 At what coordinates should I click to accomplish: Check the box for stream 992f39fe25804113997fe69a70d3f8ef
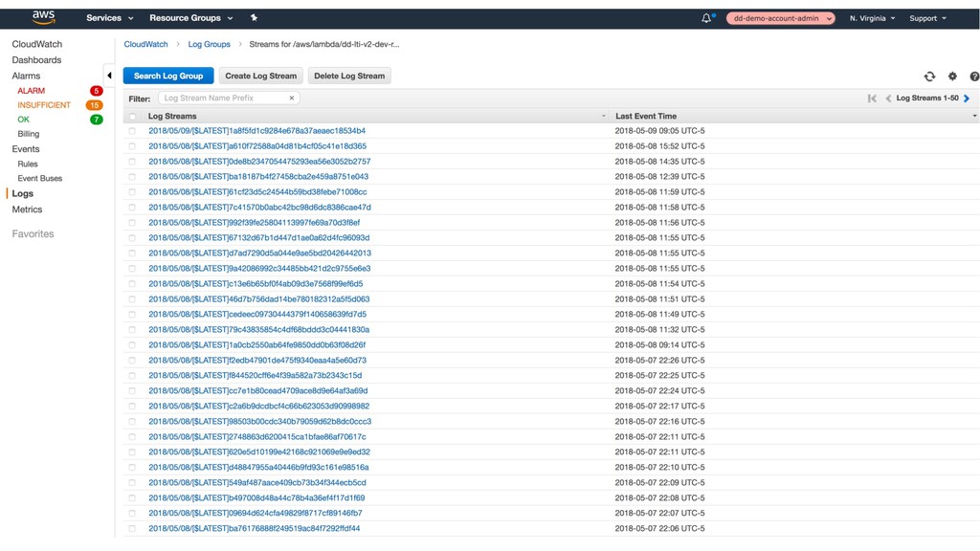(132, 223)
